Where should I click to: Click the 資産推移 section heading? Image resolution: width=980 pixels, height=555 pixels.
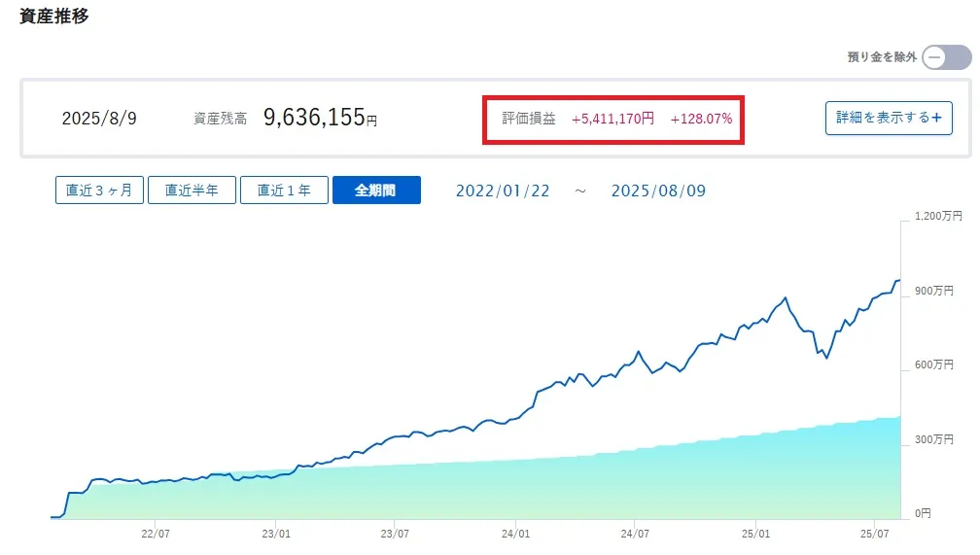[x=54, y=16]
